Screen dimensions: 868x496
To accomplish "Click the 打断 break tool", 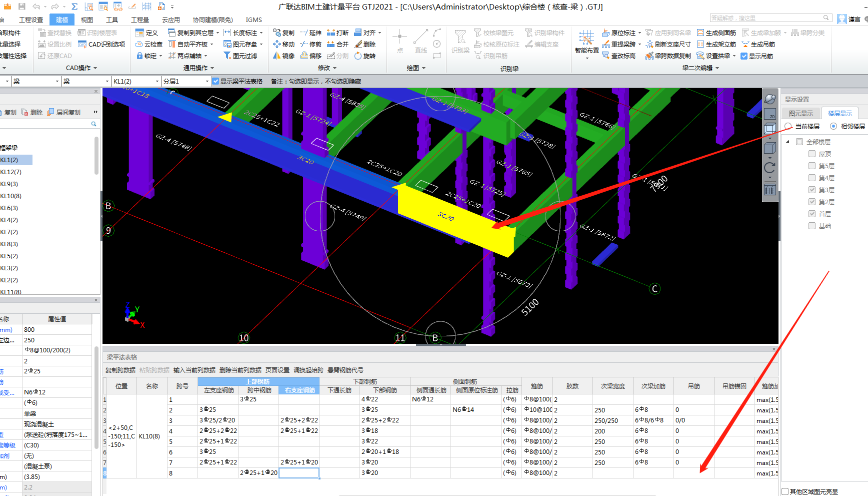I will (337, 33).
